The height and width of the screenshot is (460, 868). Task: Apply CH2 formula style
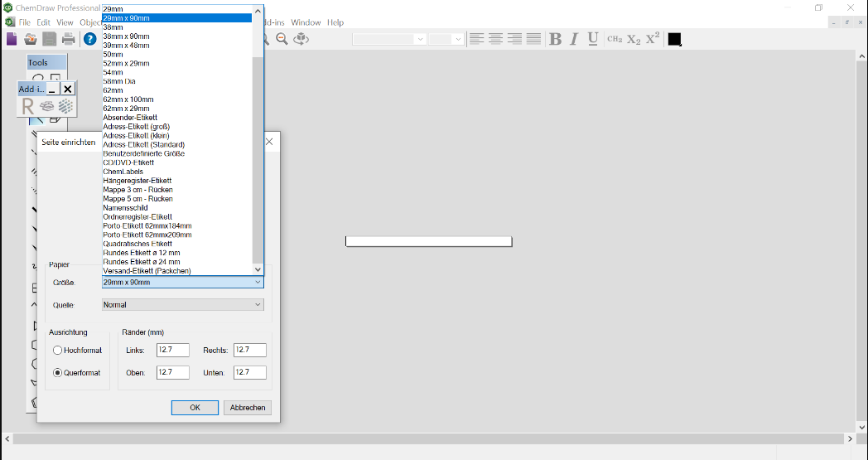(615, 39)
